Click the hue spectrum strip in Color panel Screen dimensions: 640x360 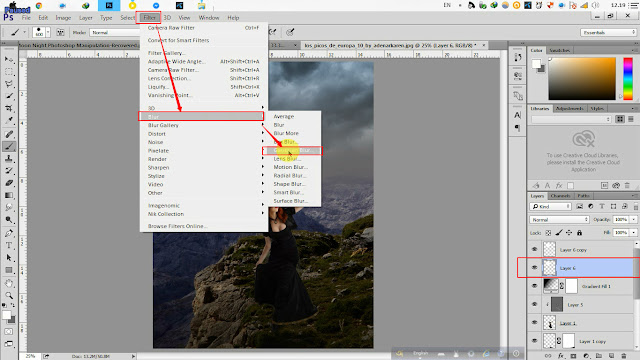tap(628, 79)
